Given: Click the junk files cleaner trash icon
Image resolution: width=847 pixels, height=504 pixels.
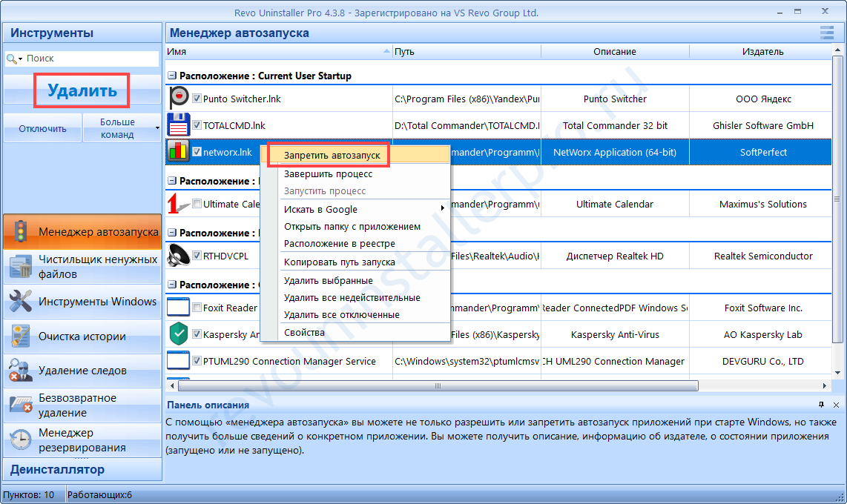Looking at the screenshot, I should [x=21, y=266].
